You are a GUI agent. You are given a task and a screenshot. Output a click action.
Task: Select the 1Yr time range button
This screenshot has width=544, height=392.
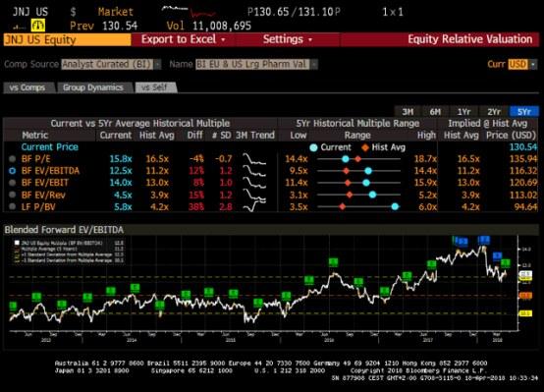[x=463, y=111]
